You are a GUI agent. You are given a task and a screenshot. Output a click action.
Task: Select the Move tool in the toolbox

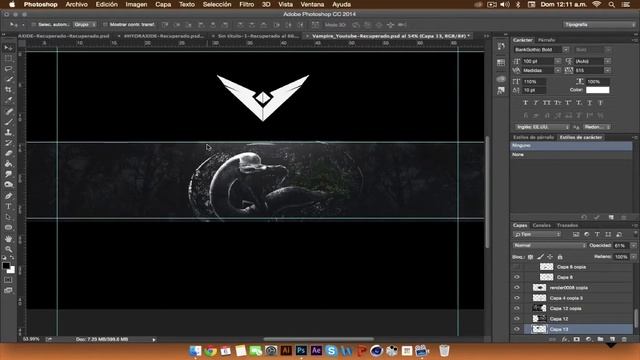point(8,48)
